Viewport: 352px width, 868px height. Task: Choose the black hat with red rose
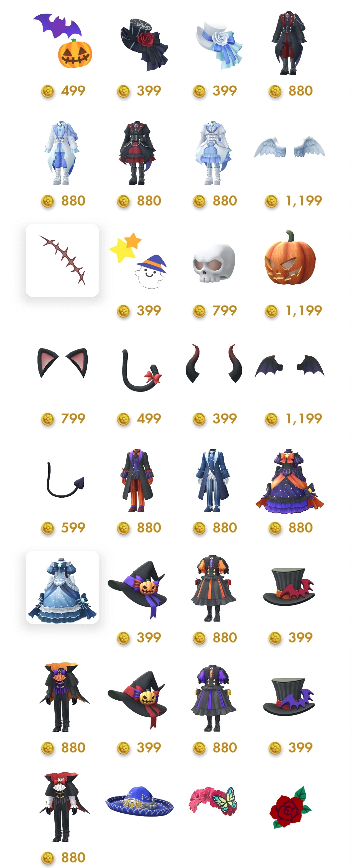click(144, 44)
